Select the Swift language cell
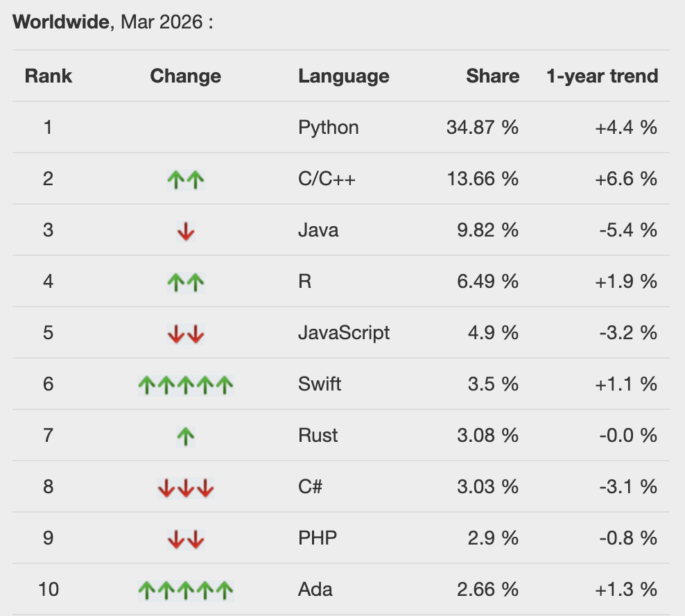Viewport: 685px width, 616px height. point(320,384)
